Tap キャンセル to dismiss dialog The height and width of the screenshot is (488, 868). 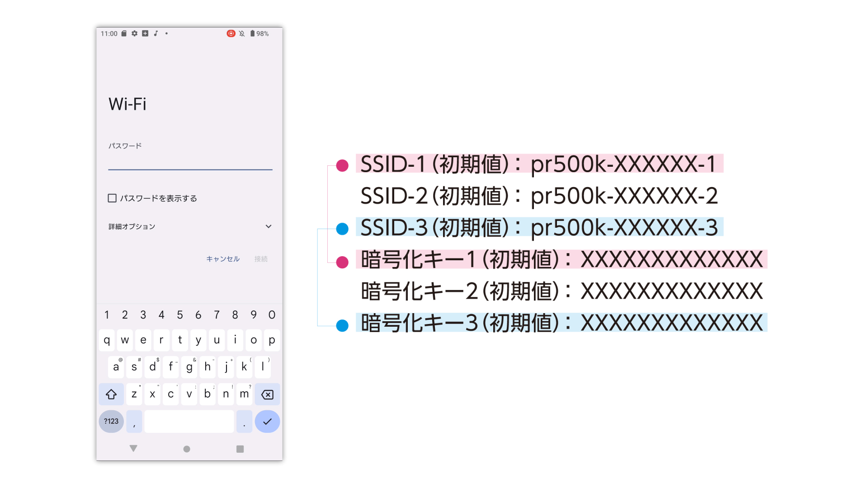pyautogui.click(x=223, y=259)
